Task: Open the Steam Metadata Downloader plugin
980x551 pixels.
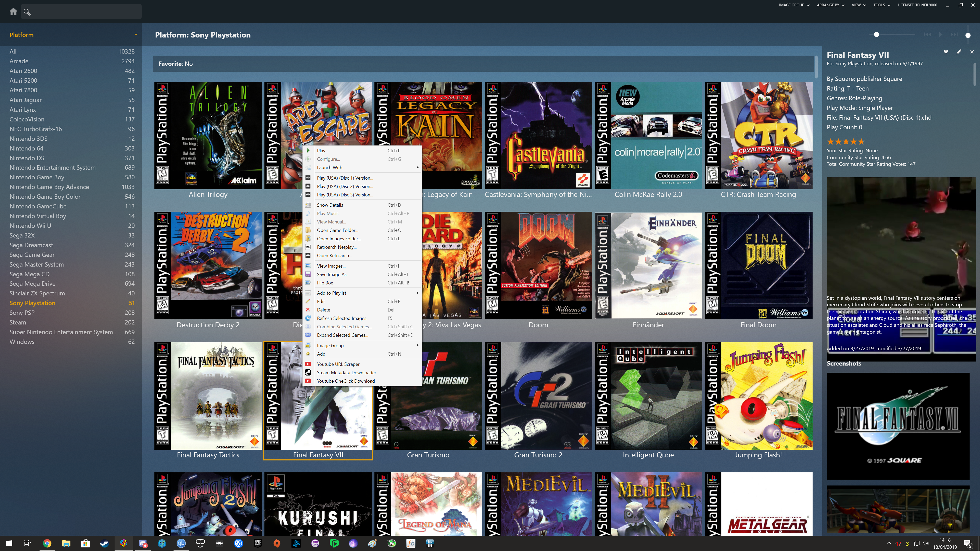Action: (362, 373)
